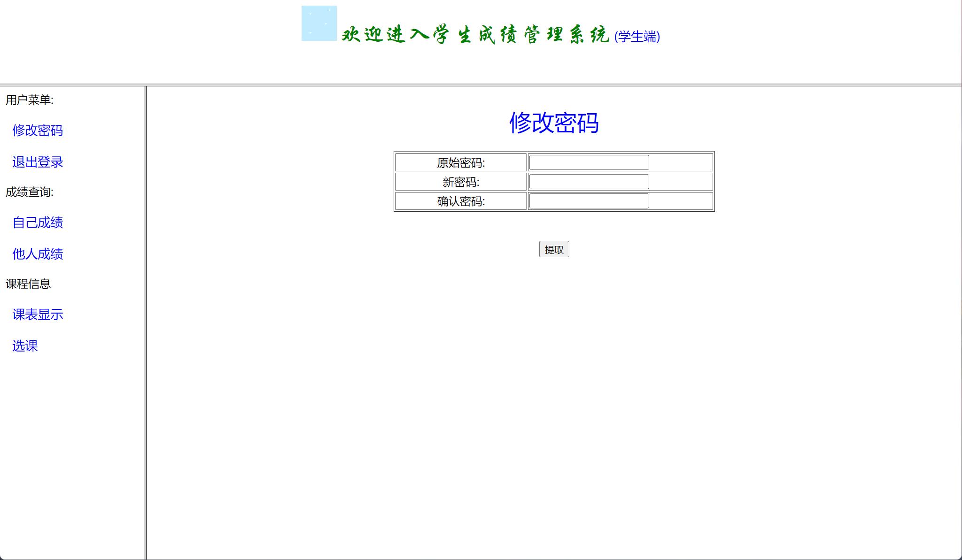
Task: Click 选课 to select courses
Action: click(x=24, y=345)
